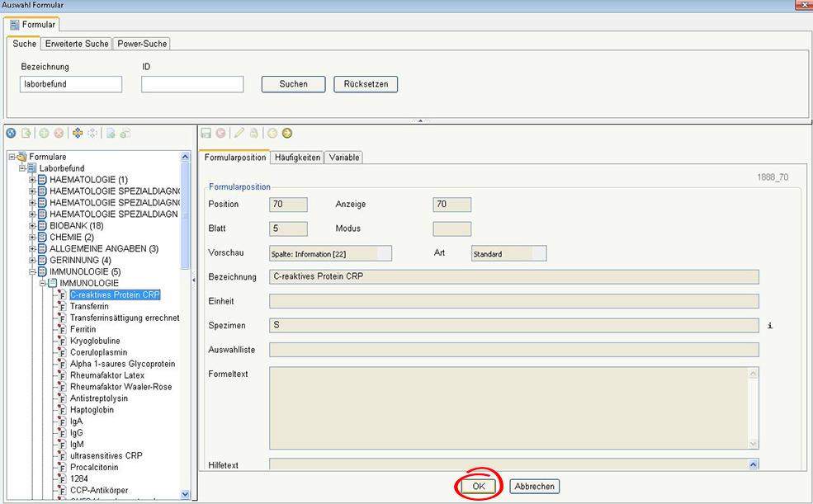The height and width of the screenshot is (504, 813).
Task: Click the blue globe refresh icon
Action: [x=12, y=133]
